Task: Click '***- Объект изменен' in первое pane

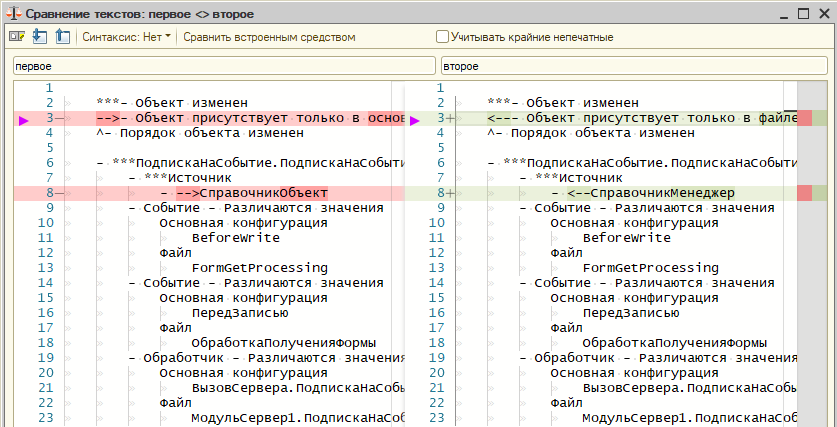Action: (x=172, y=103)
